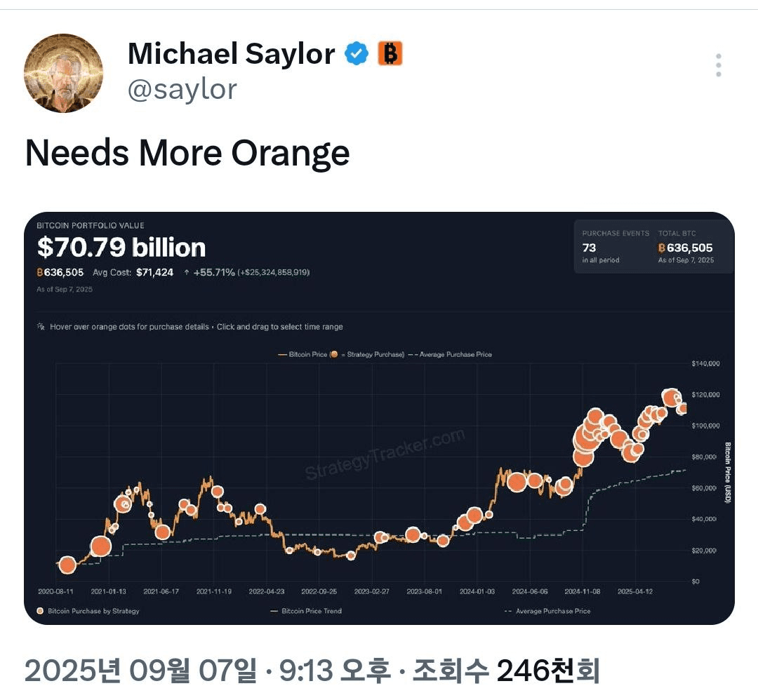Open the three-dot tweet options menu

[x=719, y=65]
